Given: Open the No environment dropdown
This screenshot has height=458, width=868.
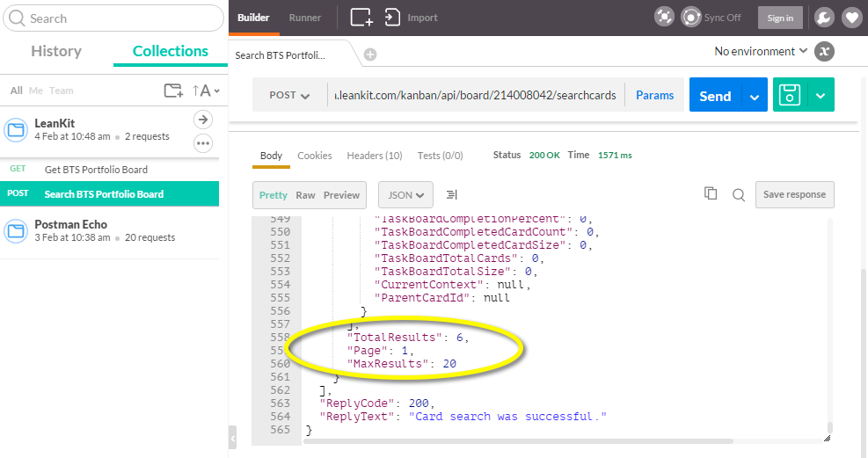Looking at the screenshot, I should 761,52.
